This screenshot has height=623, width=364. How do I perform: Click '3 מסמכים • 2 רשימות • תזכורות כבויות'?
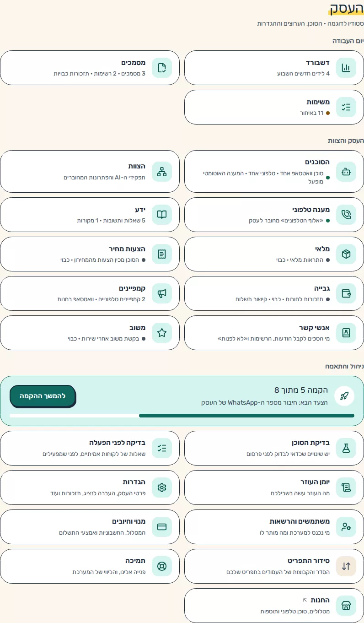tap(100, 73)
